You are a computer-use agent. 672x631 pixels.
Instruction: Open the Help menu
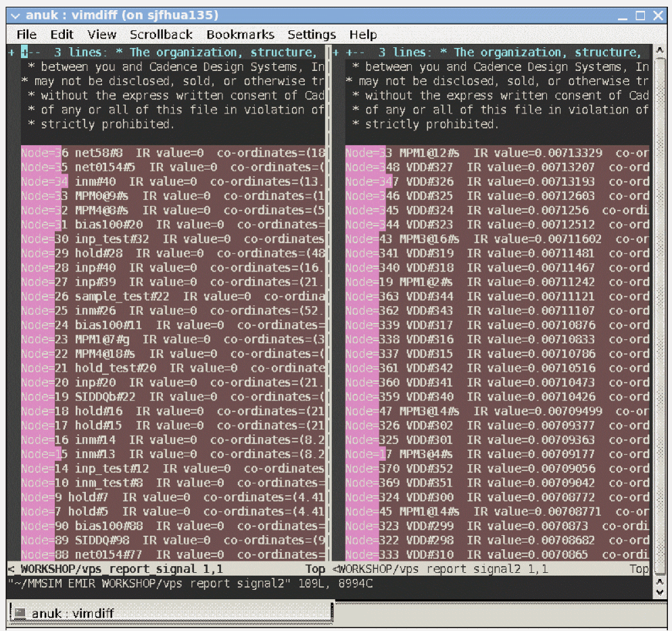(x=363, y=34)
